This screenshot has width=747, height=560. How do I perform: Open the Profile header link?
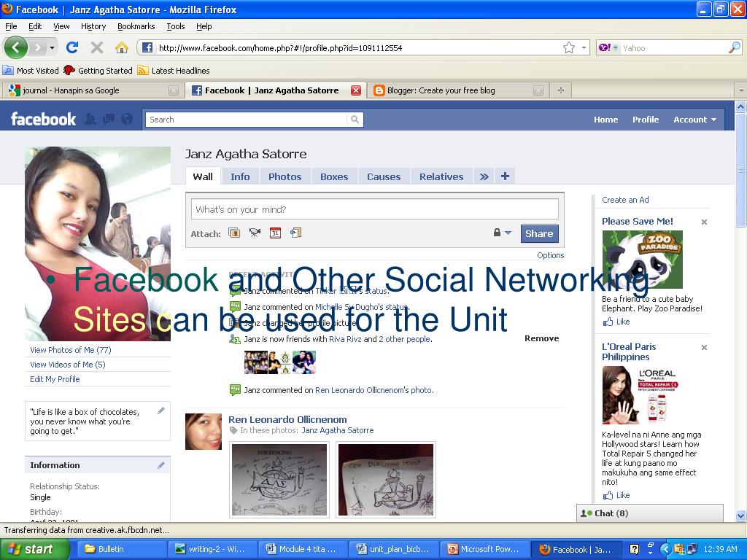tap(646, 120)
